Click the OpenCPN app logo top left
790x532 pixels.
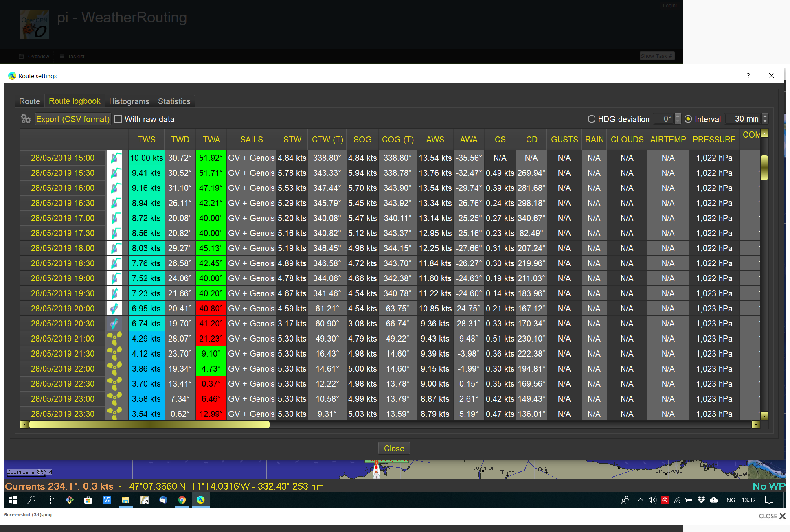click(35, 24)
